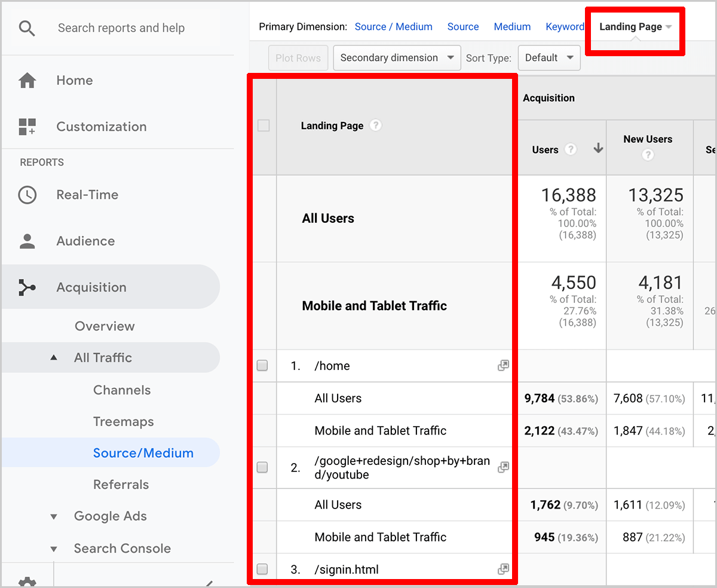Check the youtube landing page row checkbox
717x588 pixels.
tap(262, 467)
